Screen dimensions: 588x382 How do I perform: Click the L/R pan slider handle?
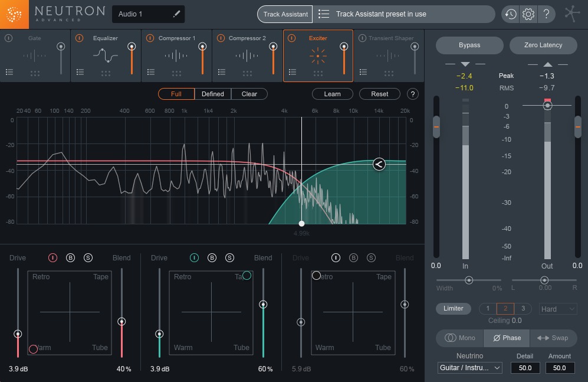[544, 280]
